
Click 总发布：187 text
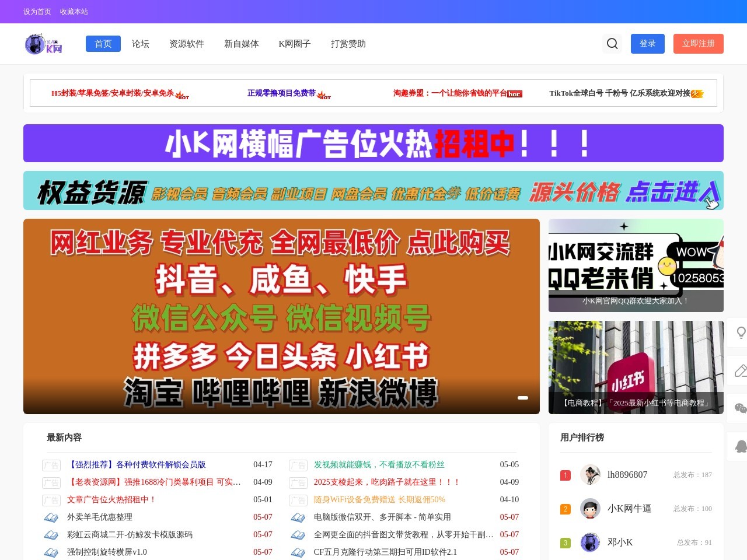tap(693, 475)
